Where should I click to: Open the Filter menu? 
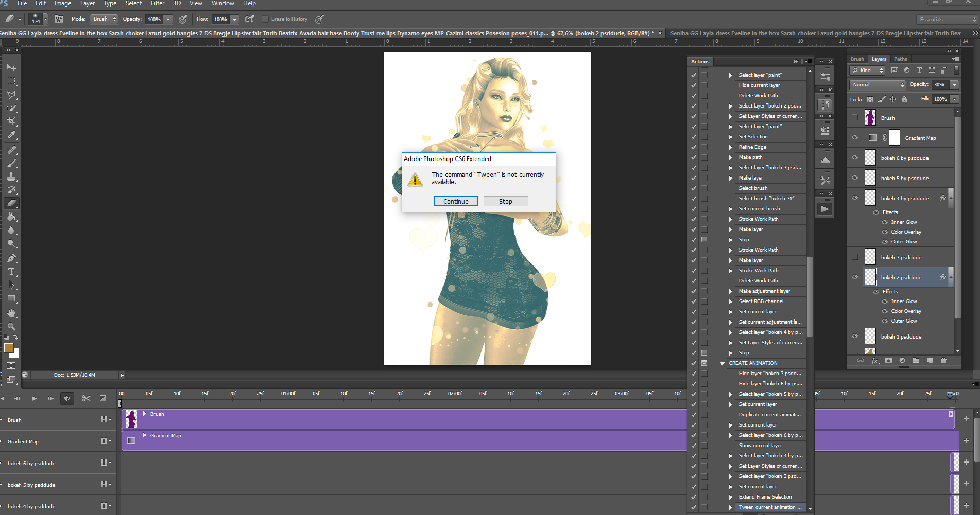coord(158,4)
